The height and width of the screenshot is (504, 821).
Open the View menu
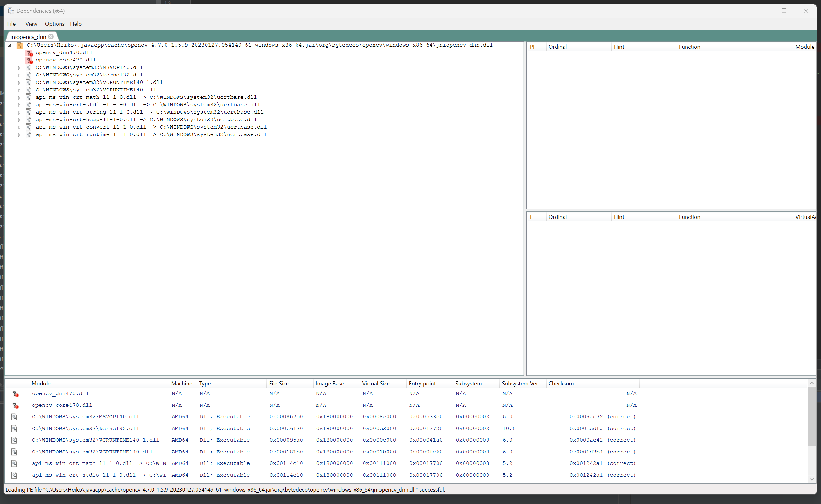31,24
